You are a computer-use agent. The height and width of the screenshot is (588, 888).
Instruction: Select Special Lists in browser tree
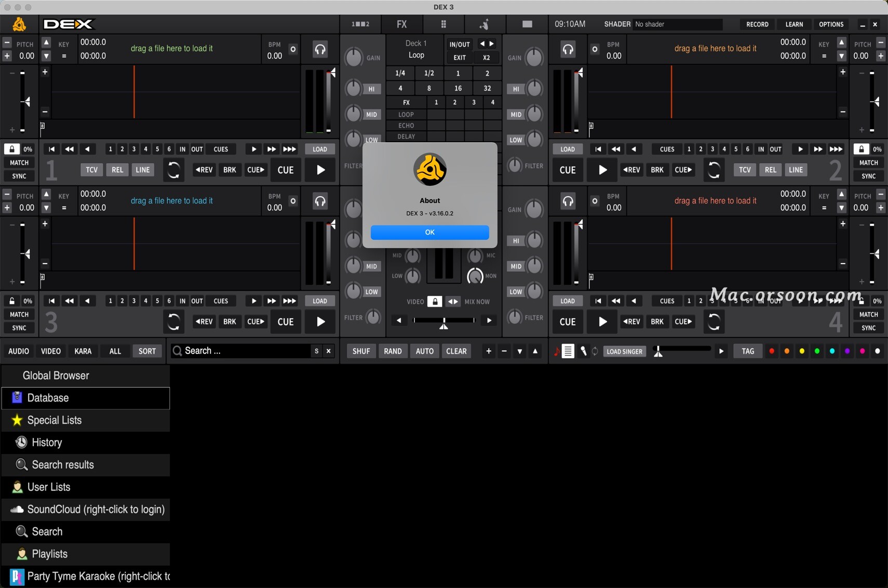pyautogui.click(x=86, y=420)
